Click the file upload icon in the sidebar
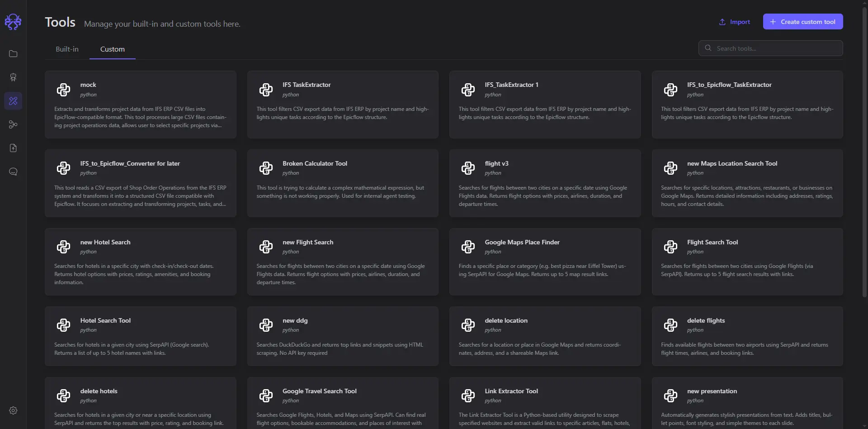Viewport: 868px width, 429px height. [x=13, y=148]
